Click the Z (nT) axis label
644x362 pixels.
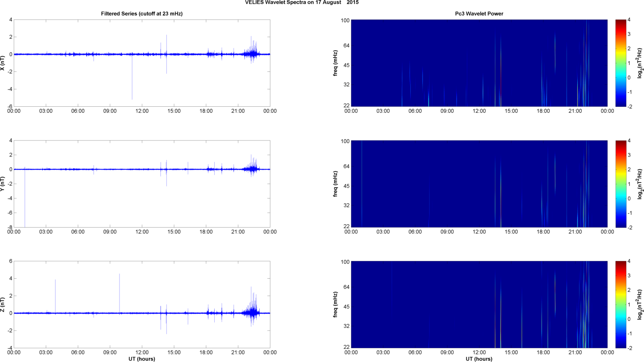click(x=3, y=305)
